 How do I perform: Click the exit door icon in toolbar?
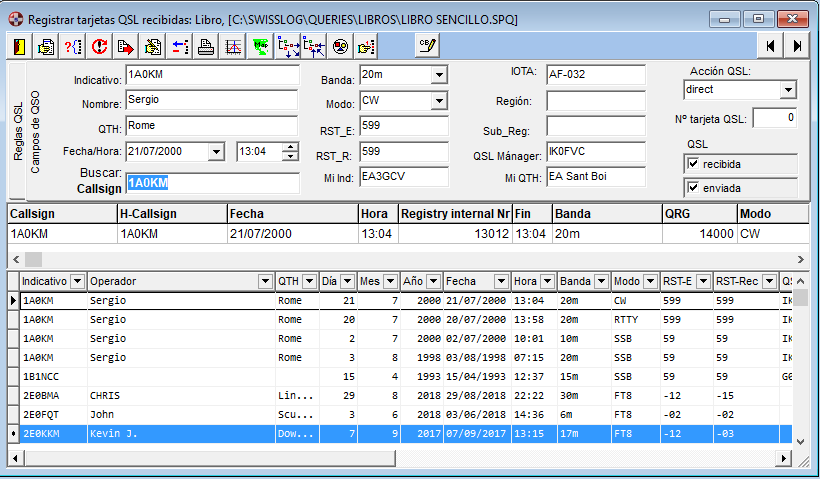point(20,46)
